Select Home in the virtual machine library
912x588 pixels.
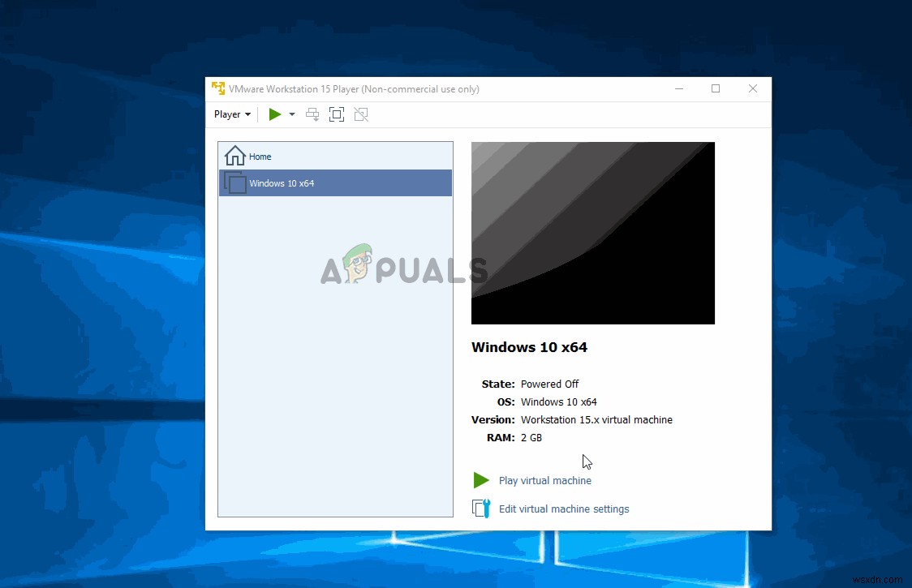[260, 156]
